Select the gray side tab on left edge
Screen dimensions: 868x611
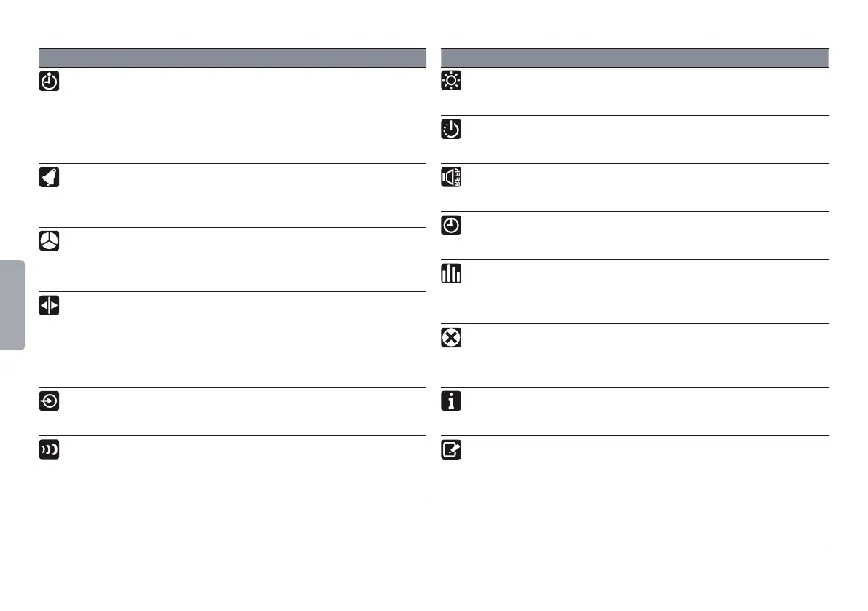(x=12, y=304)
